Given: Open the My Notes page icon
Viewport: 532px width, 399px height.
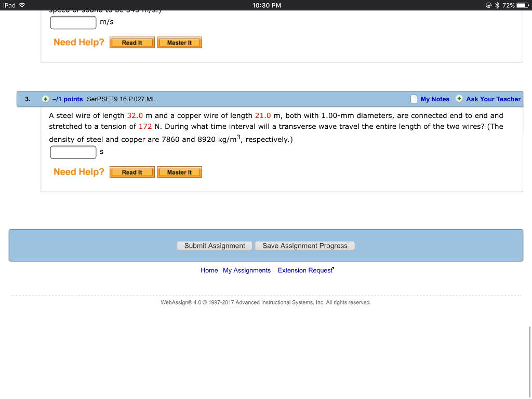Looking at the screenshot, I should pos(414,99).
